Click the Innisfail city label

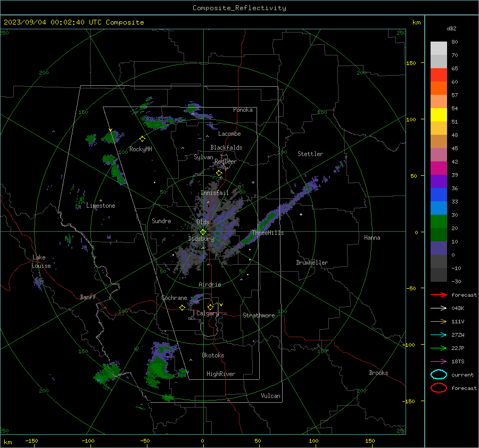coord(214,193)
